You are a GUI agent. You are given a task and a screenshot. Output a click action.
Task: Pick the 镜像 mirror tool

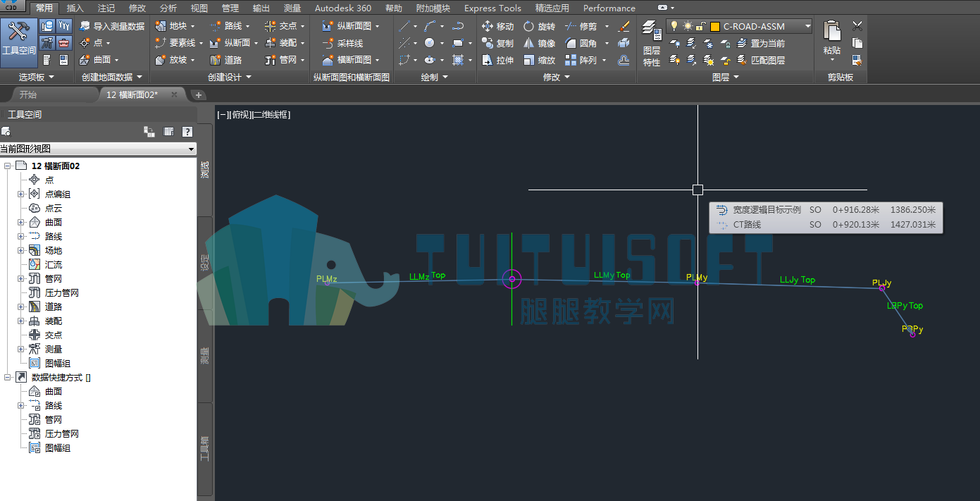pos(539,43)
